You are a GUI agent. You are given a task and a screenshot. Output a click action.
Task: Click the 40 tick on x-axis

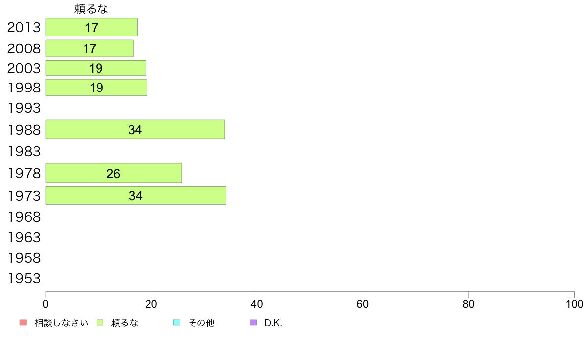click(257, 304)
